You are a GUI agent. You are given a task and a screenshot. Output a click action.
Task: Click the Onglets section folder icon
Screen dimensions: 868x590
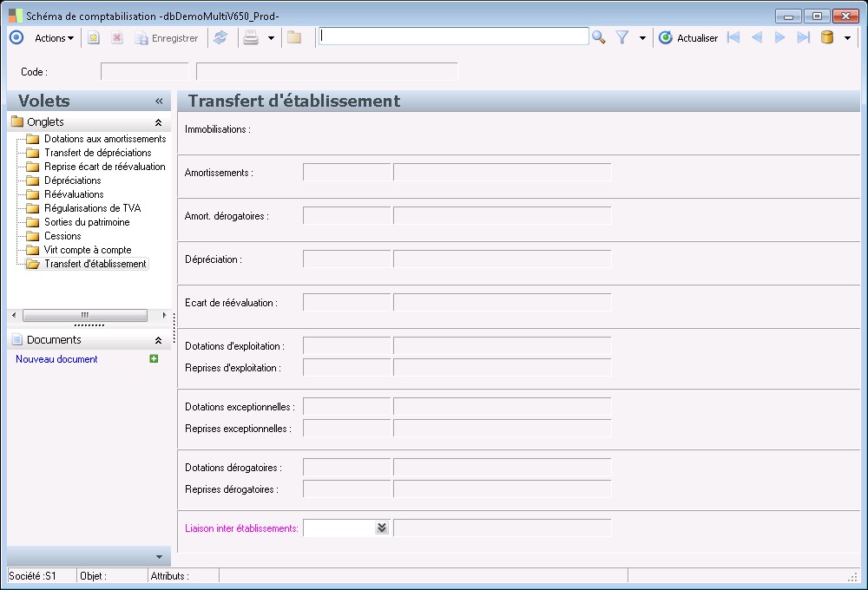pos(17,121)
